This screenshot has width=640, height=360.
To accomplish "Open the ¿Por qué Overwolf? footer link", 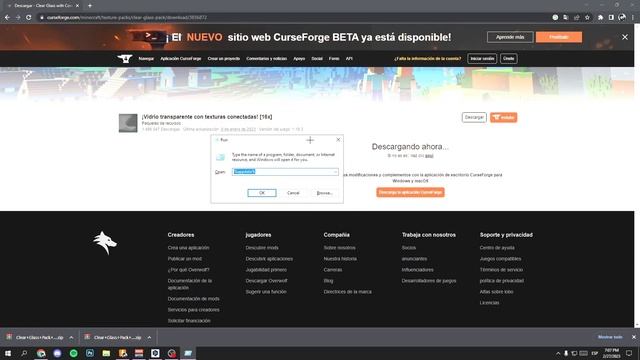I will (188, 270).
